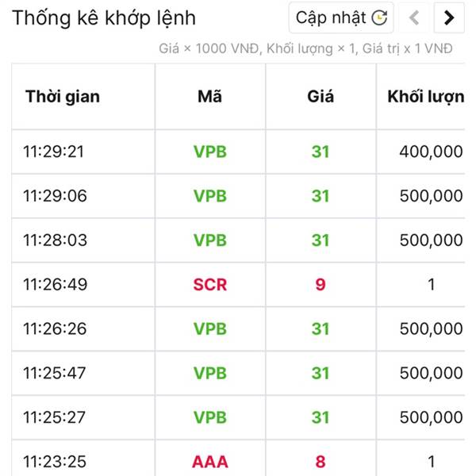The image size is (476, 476).
Task: Open VPB ticker at 11:29:21
Action: pyautogui.click(x=210, y=152)
